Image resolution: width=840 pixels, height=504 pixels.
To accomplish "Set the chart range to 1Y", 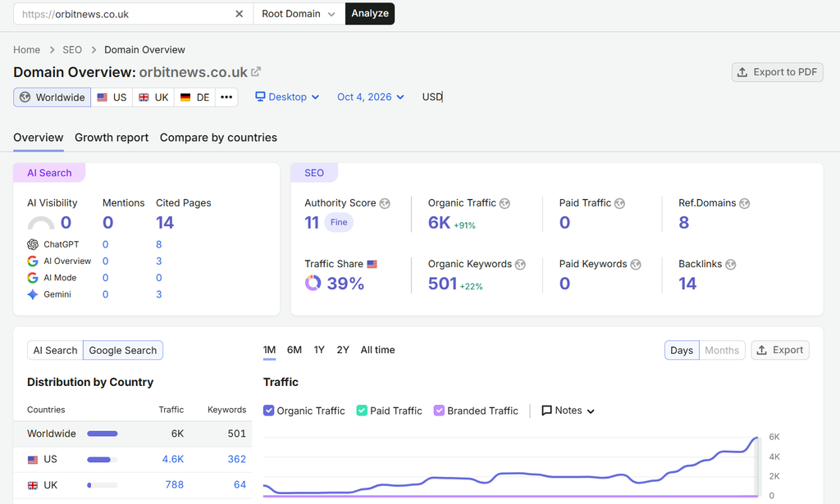I will [319, 350].
